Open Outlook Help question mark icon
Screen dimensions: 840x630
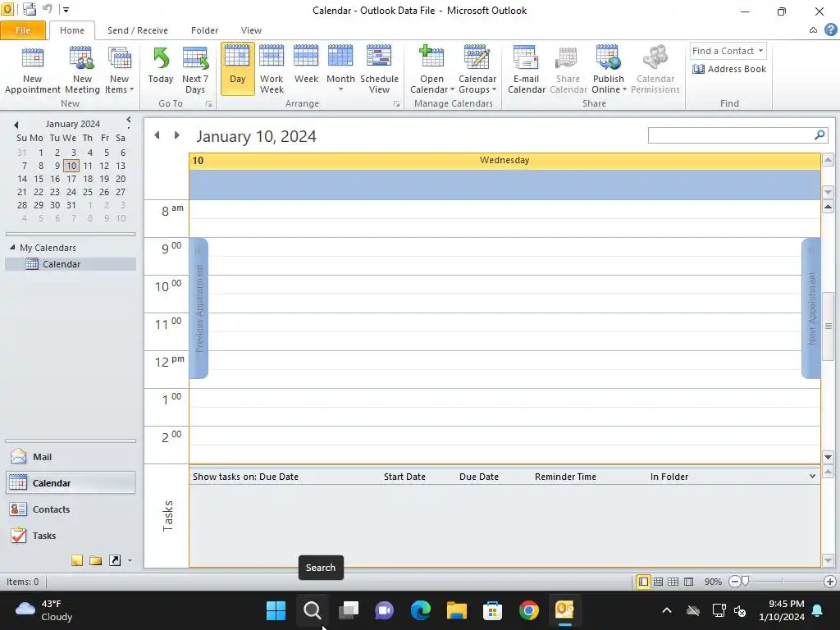[831, 30]
